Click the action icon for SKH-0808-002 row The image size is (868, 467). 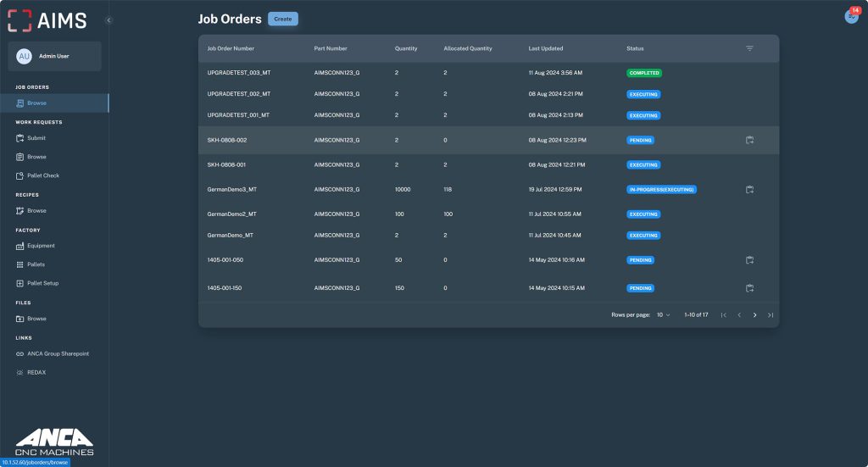(x=749, y=140)
